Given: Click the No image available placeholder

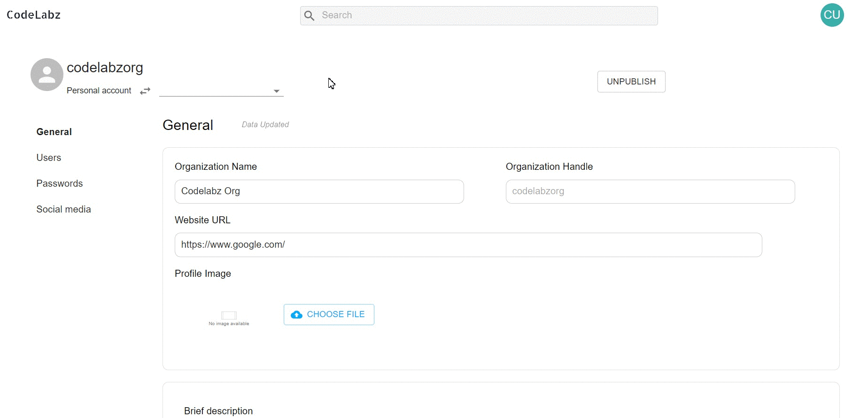Looking at the screenshot, I should click(x=229, y=318).
